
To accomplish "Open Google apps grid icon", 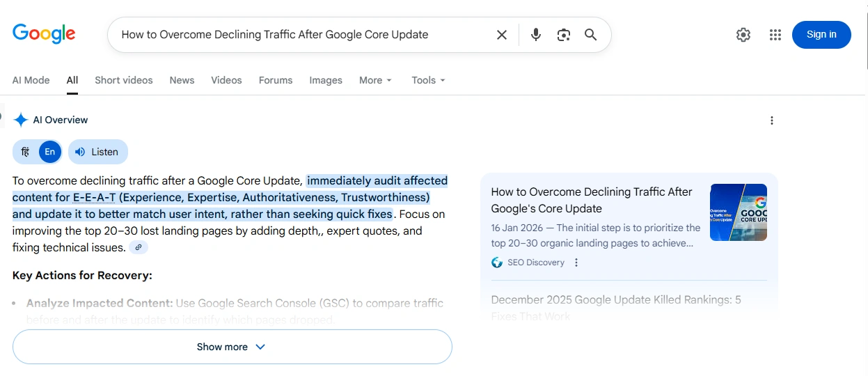I will point(775,35).
